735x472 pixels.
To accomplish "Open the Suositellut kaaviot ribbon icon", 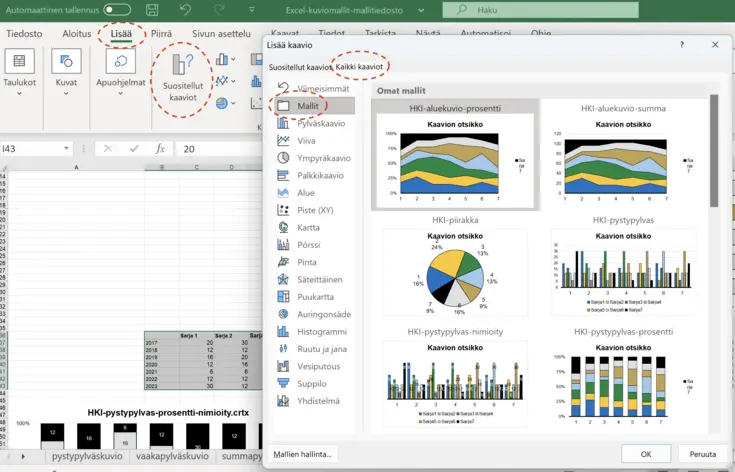I will [182, 64].
